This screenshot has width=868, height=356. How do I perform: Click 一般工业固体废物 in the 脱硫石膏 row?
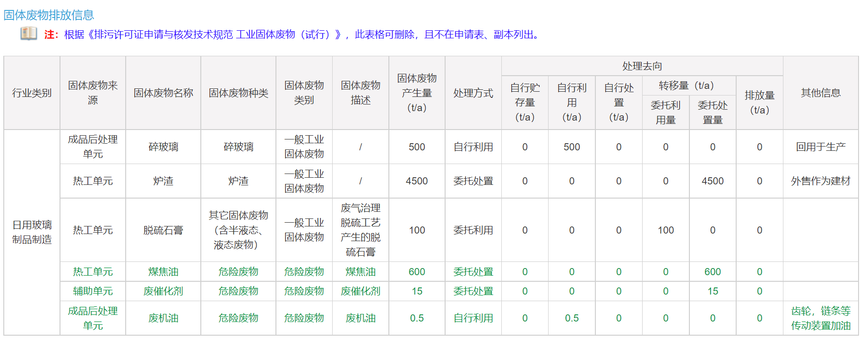pyautogui.click(x=304, y=230)
